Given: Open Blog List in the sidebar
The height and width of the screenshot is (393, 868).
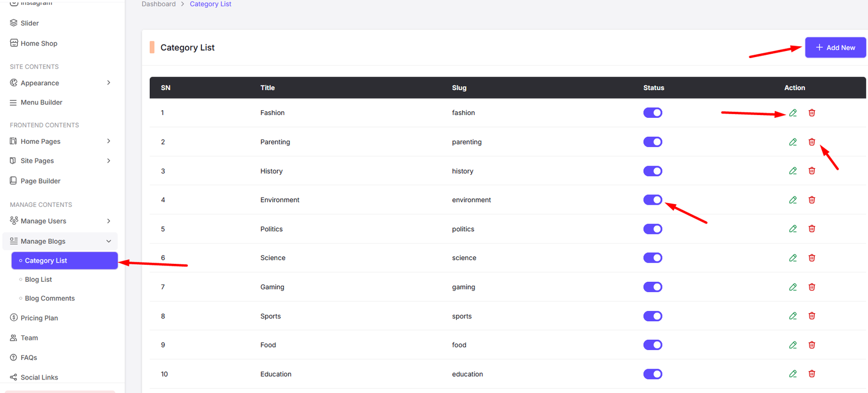Looking at the screenshot, I should [39, 280].
